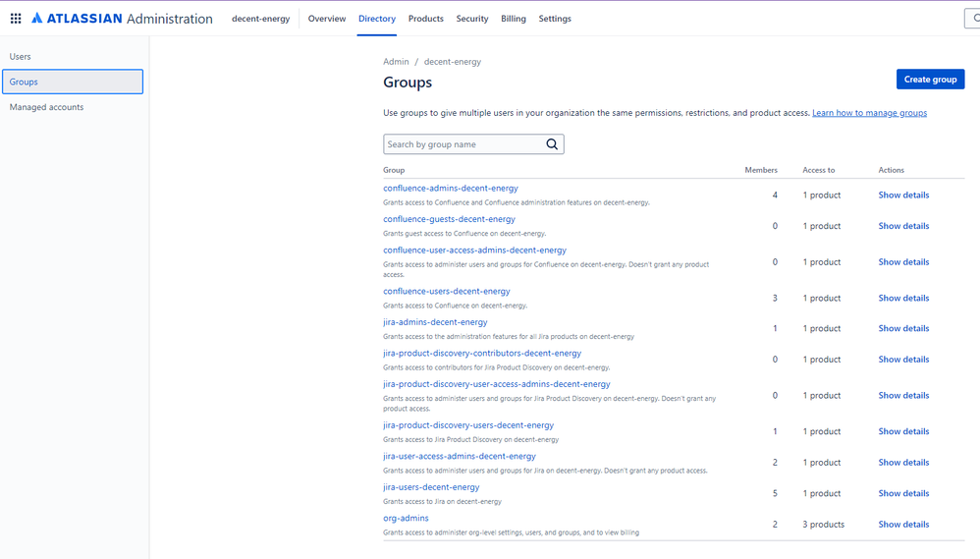This screenshot has height=559, width=980.
Task: Show details for jira-product-discovery-users-decent-energy
Action: coord(903,431)
